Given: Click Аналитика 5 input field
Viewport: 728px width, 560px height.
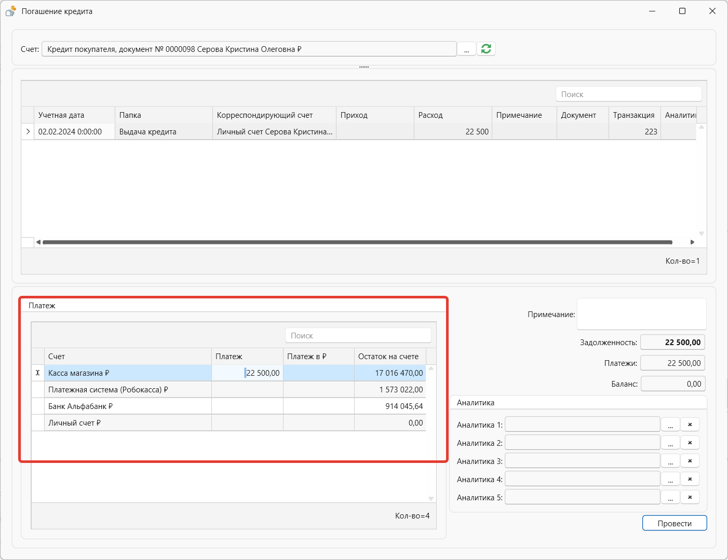Looking at the screenshot, I should coord(583,497).
